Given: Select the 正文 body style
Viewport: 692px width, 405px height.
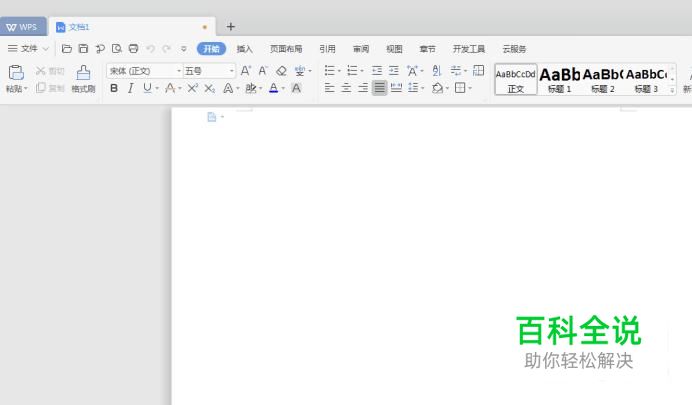Looking at the screenshot, I should point(516,79).
